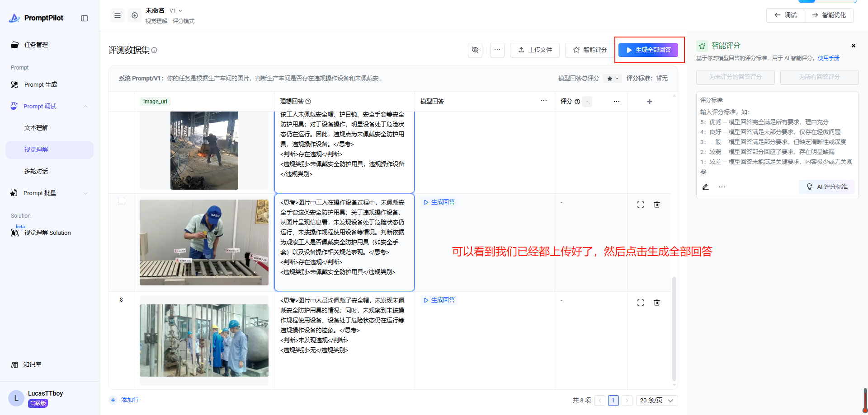This screenshot has height=415, width=868.
Task: Open 文本理解 in the sidebar
Action: click(x=36, y=128)
